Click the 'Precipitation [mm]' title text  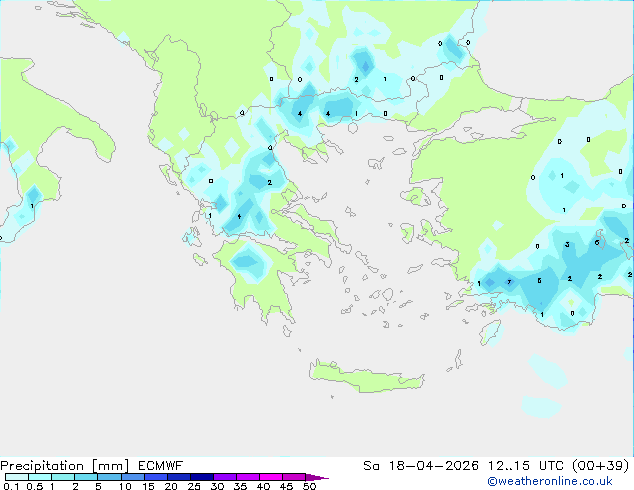coord(64,466)
